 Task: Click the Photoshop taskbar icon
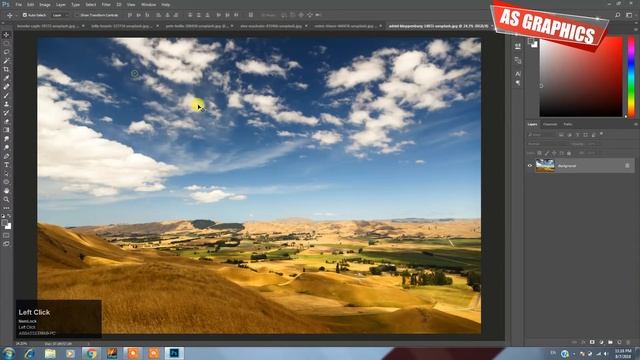tap(174, 353)
